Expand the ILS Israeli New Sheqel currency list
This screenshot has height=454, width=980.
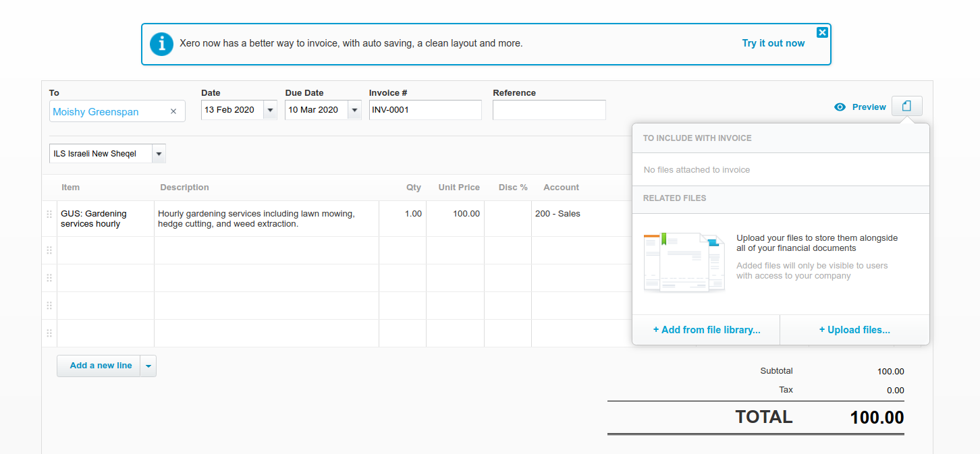tap(159, 154)
